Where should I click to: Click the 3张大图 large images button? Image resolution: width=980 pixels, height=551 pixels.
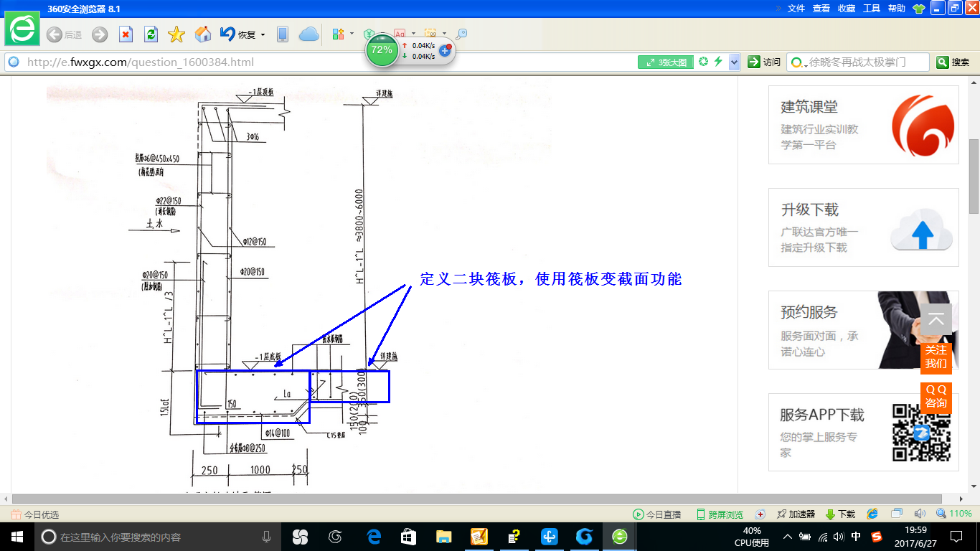point(666,62)
